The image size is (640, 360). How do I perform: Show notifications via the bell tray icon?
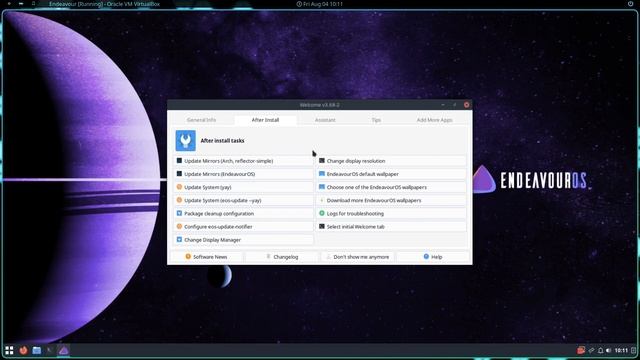pos(600,350)
